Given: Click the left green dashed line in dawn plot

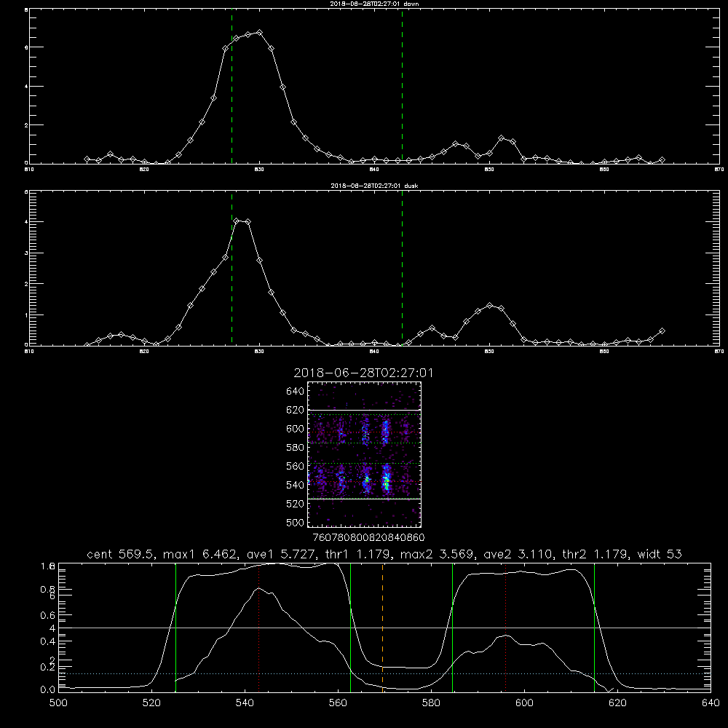Looking at the screenshot, I should pos(232,87).
